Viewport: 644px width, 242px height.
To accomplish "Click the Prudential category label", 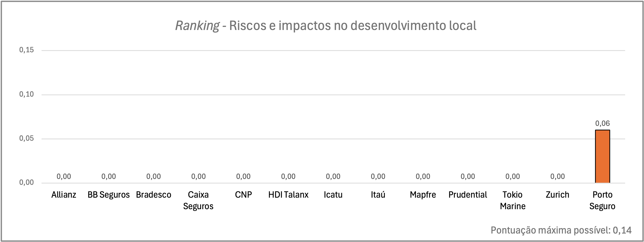I will tap(468, 195).
